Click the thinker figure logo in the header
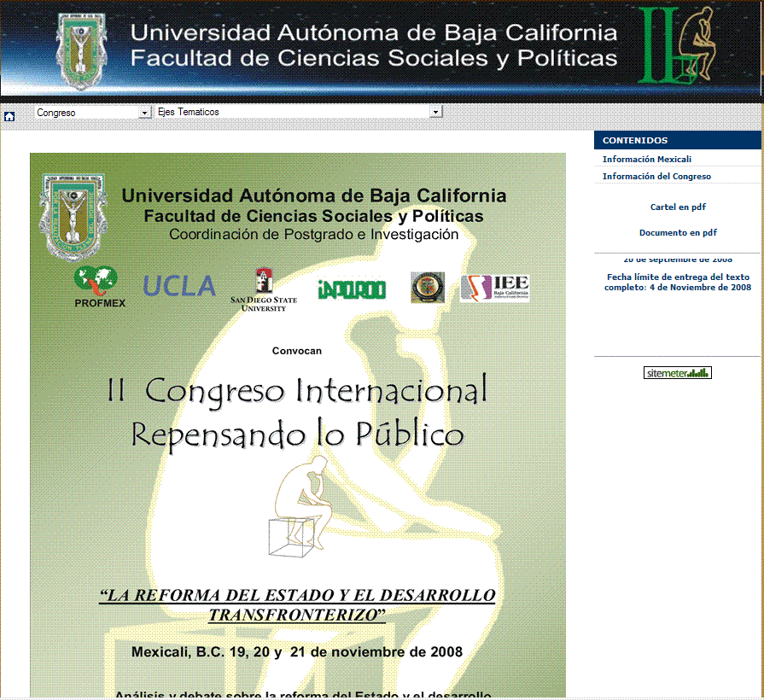 [677, 44]
